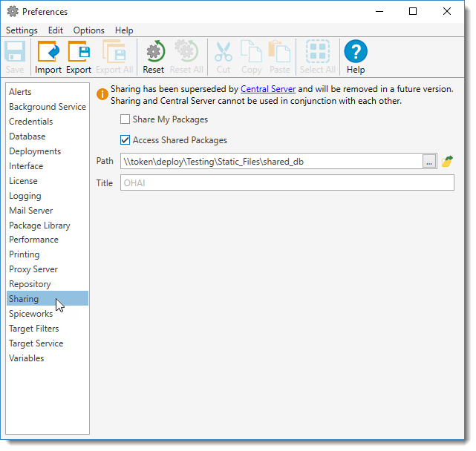Image resolution: width=476 pixels, height=451 pixels.
Task: Click the browse (...) button for Path
Action: [x=429, y=162]
